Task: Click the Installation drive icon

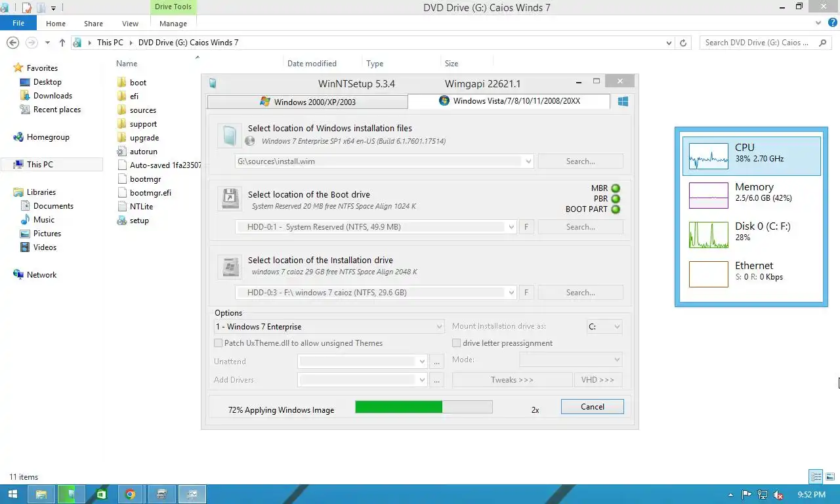Action: 230,266
